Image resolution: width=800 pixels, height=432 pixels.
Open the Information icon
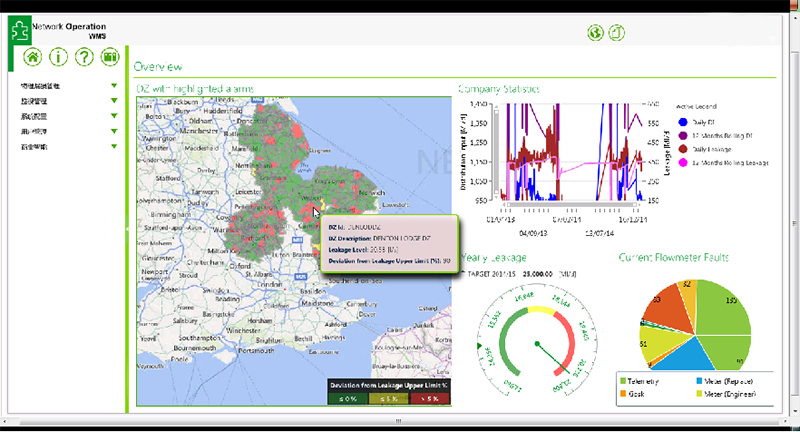58,56
